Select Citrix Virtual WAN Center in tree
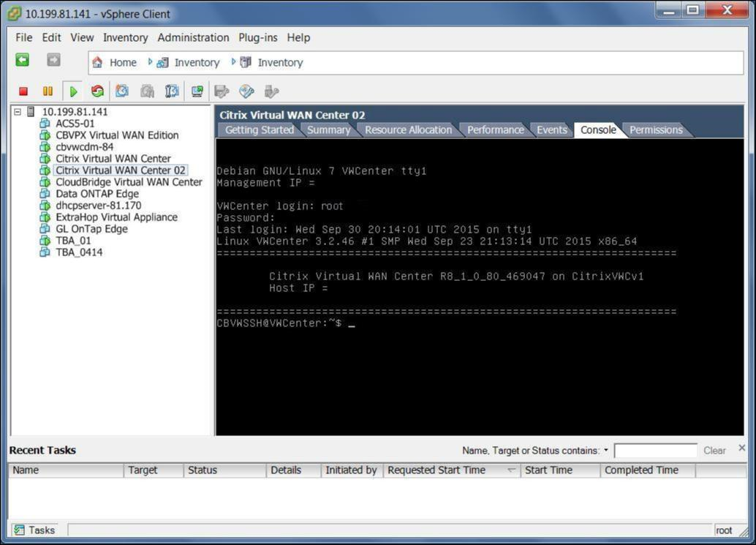Viewport: 756px width, 545px height. [113, 159]
